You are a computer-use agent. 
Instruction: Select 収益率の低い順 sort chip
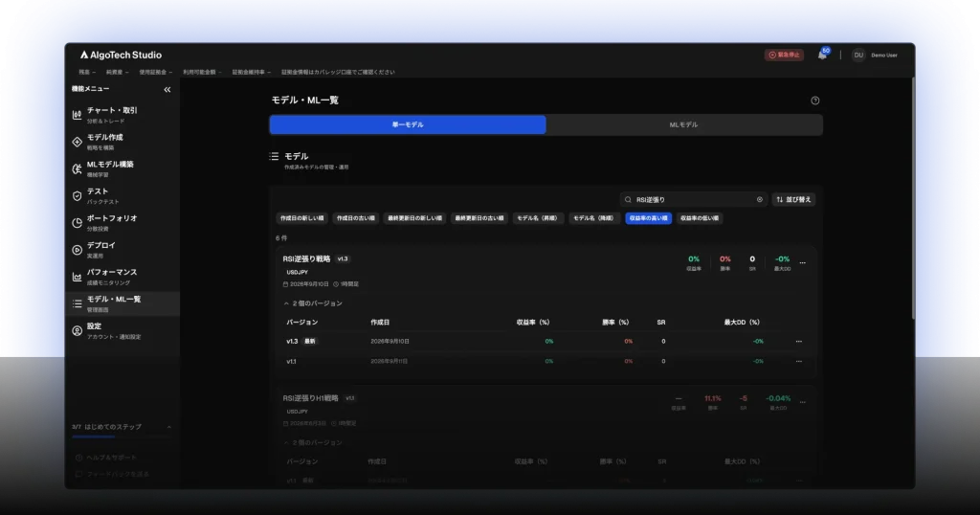pyautogui.click(x=700, y=218)
